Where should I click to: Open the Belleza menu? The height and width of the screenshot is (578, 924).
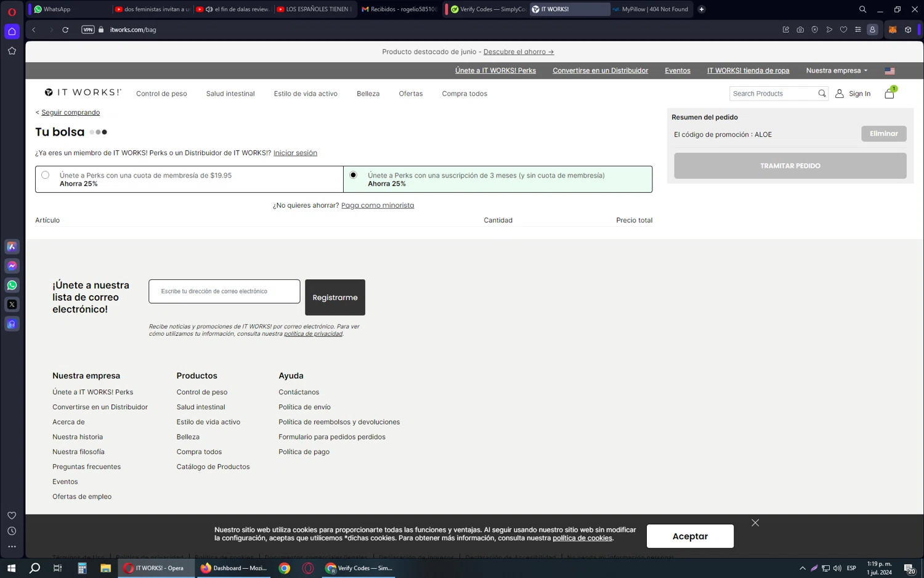click(x=368, y=94)
